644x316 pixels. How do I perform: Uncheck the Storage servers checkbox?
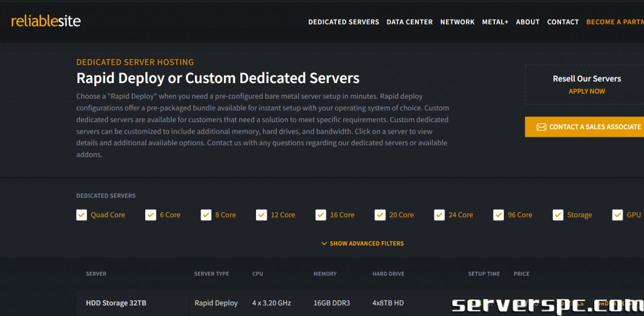[x=558, y=215]
